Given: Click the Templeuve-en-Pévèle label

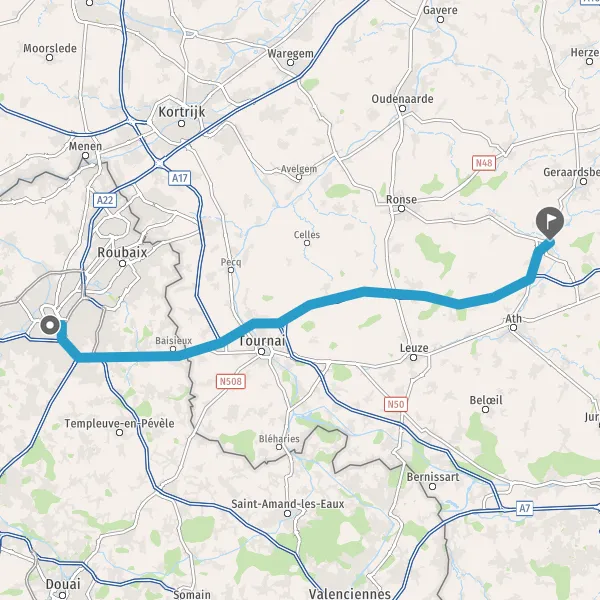Looking at the screenshot, I should point(119,423).
